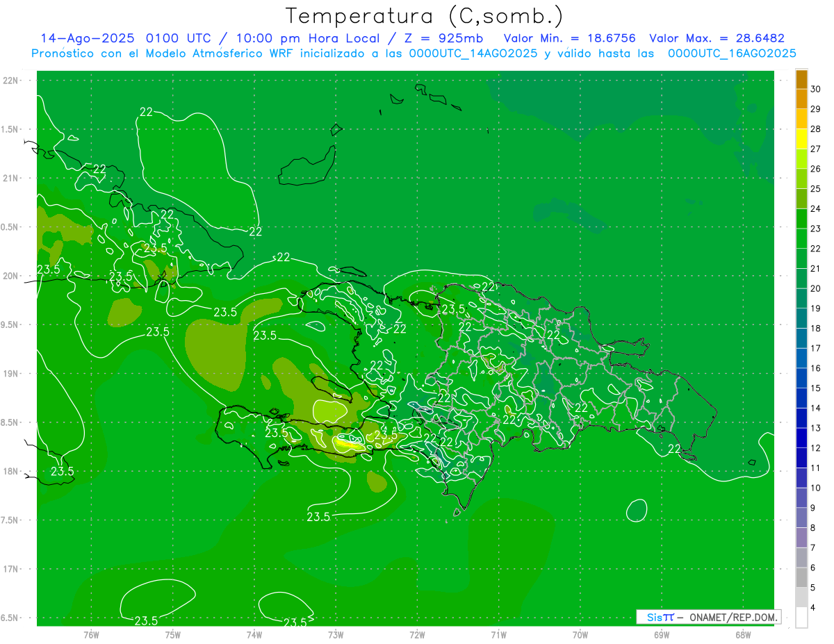
Task: Pick the light grey swatch between 4 and 5
Action: point(801,598)
